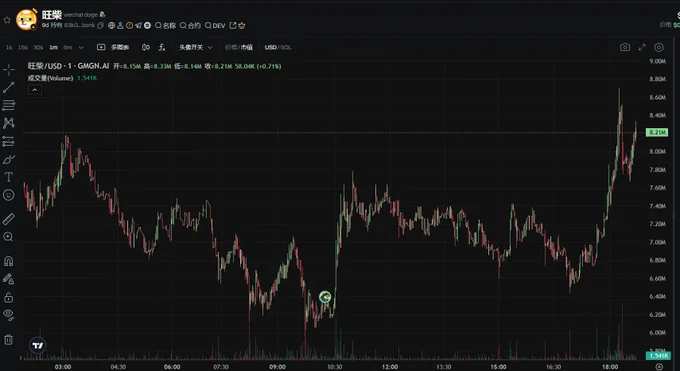
Task: Click the 持有 holding tag
Action: [56, 26]
